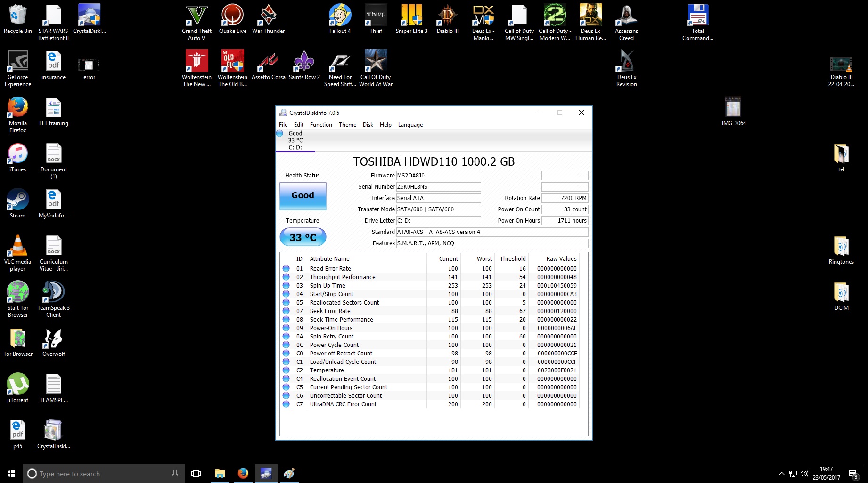The image size is (868, 483).
Task: Open the Ringtones folder on desktop
Action: (841, 250)
